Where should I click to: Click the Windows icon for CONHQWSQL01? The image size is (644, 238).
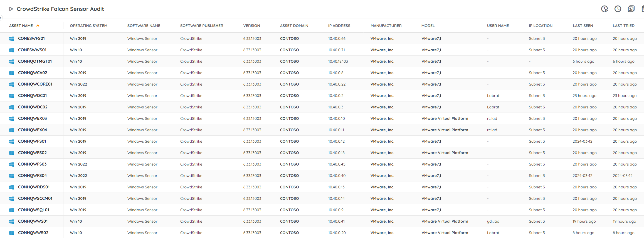(11, 210)
